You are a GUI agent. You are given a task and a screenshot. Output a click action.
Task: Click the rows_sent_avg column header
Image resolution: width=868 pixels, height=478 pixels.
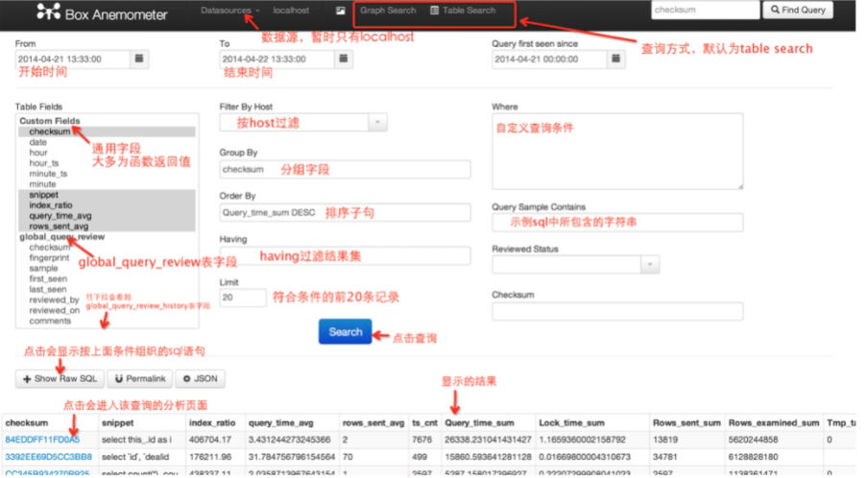(x=374, y=422)
